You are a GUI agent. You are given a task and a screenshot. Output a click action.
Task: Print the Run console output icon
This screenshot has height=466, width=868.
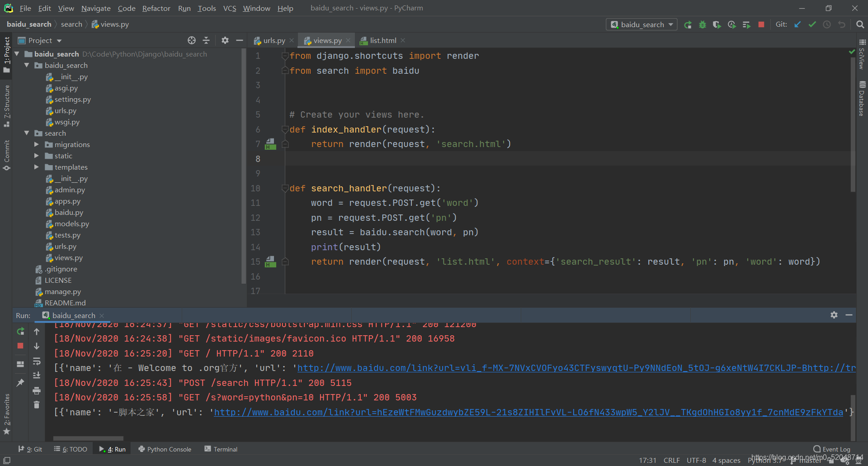click(37, 390)
